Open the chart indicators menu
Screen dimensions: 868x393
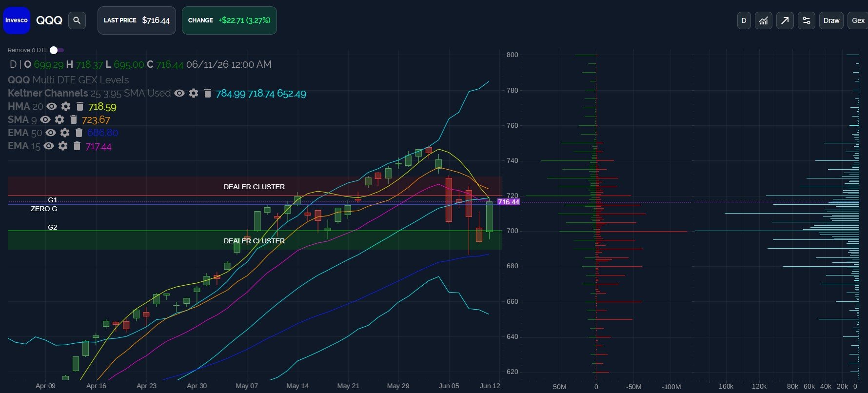tap(764, 20)
